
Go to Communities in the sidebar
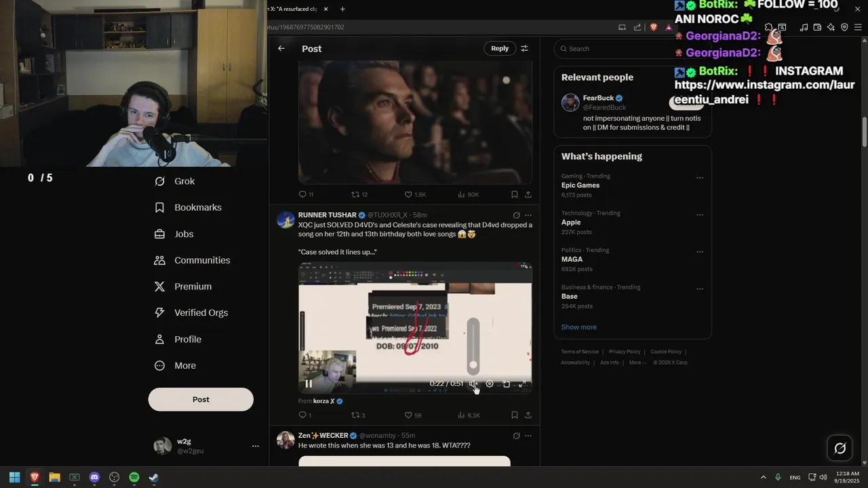point(192,260)
